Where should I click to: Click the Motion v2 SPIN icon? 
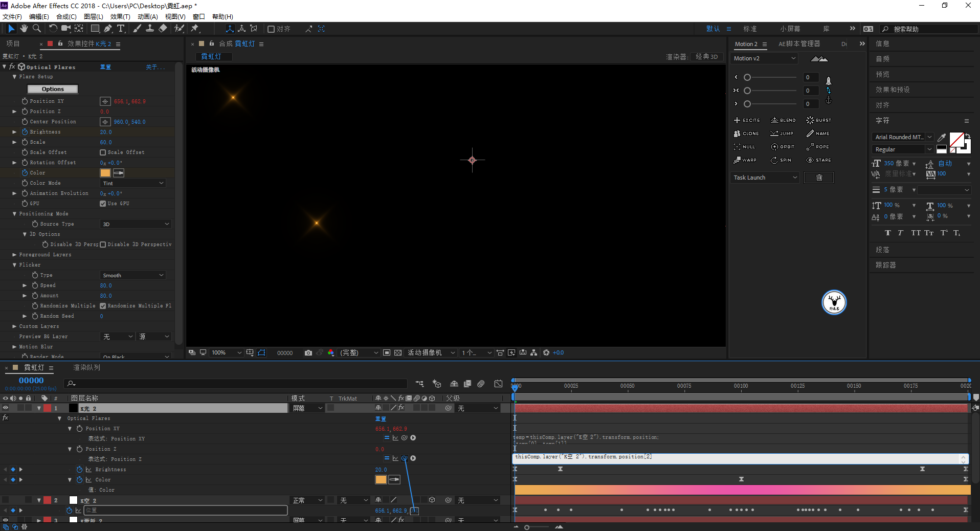point(781,160)
